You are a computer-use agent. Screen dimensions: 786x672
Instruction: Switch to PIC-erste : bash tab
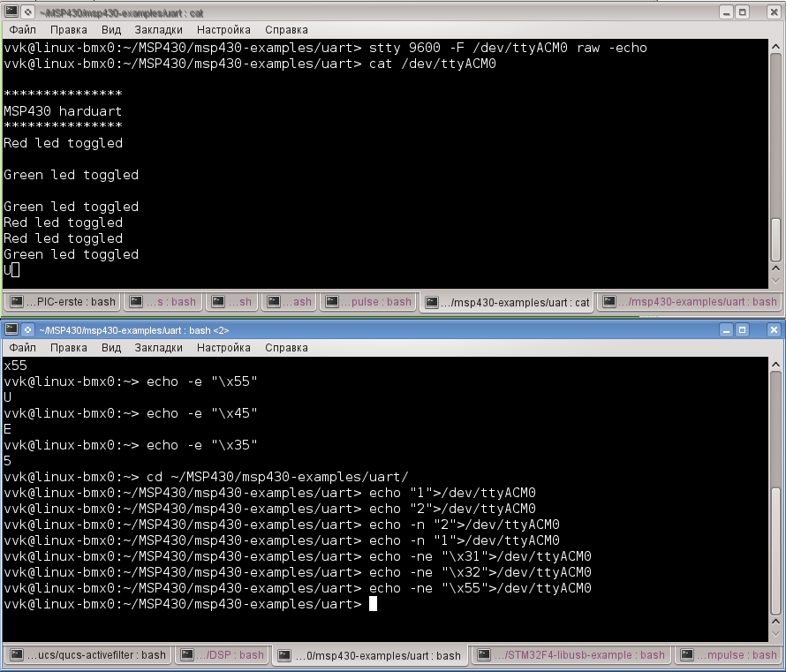coord(63,302)
